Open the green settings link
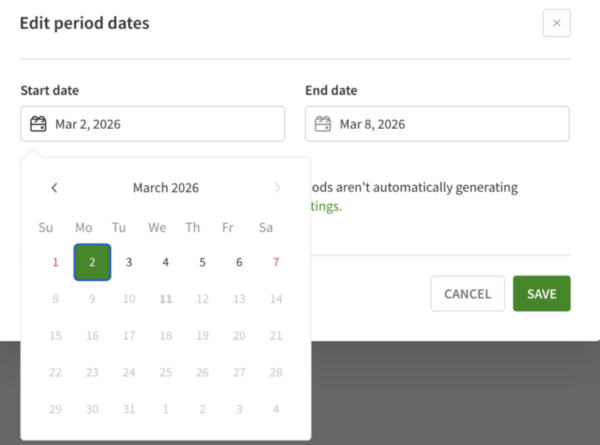The image size is (600, 445). 326,207
